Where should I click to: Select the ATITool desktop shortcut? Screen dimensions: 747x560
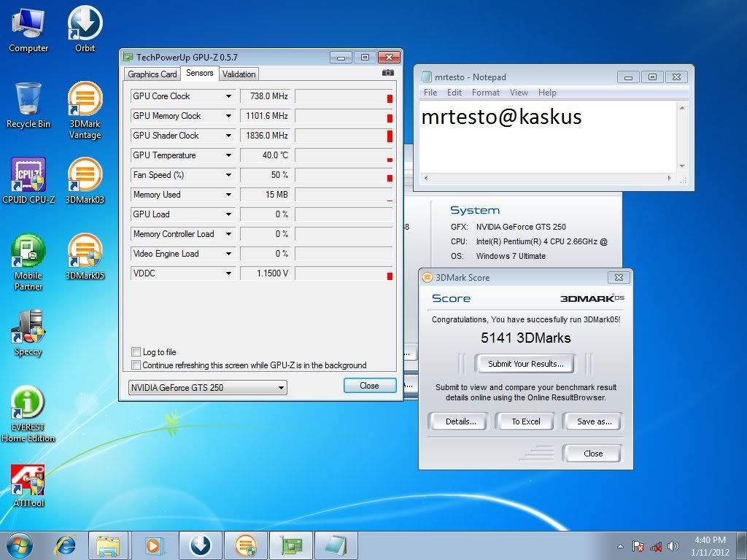pos(28,485)
